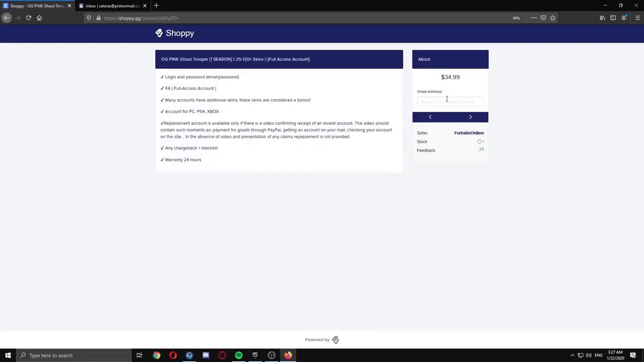Open OBS Studio from the taskbar
This screenshot has height=362, width=644.
coord(272,355)
